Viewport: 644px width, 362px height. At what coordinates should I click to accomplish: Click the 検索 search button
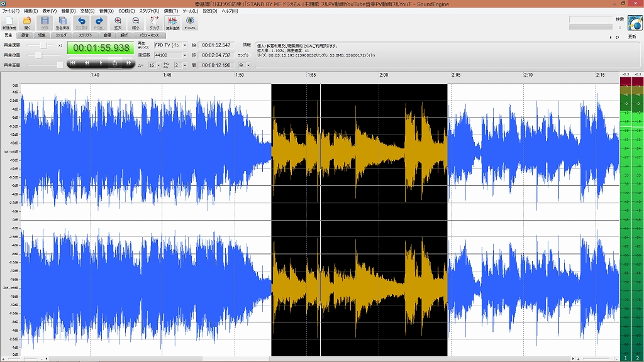tap(619, 19)
